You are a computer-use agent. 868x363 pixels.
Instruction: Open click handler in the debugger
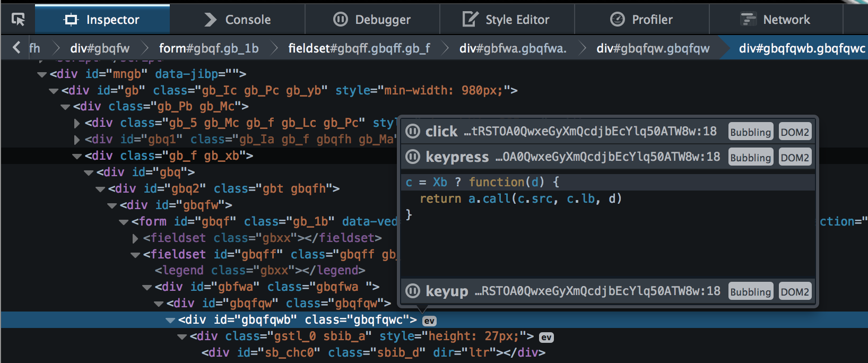[413, 132]
